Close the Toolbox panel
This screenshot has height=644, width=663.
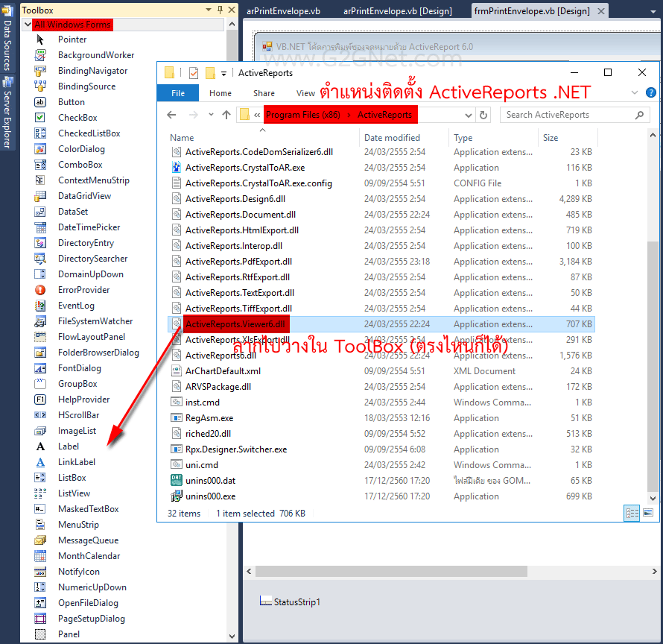(232, 10)
